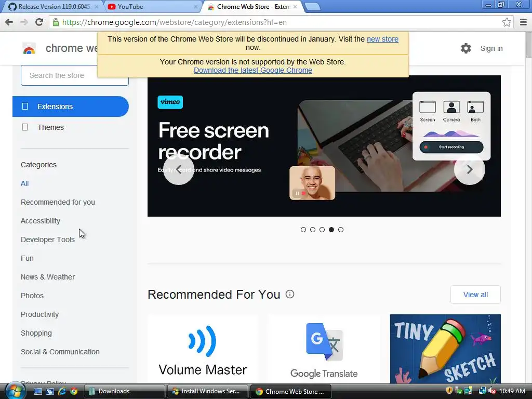Open the Fun category
The image size is (532, 399).
click(27, 258)
